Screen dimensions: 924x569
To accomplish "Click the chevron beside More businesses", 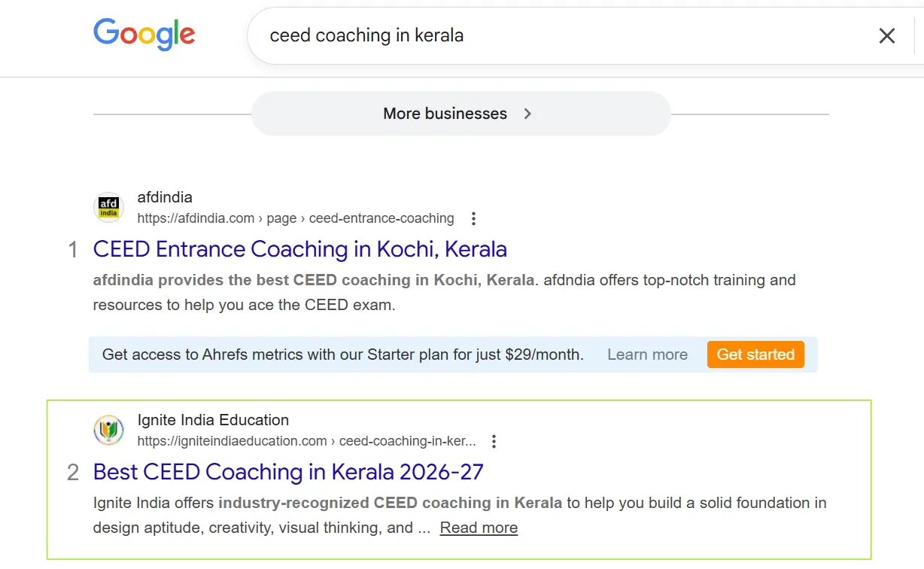I will click(527, 114).
